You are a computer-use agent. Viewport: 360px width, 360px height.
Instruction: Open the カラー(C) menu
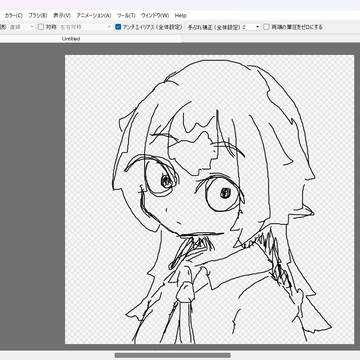pos(14,16)
